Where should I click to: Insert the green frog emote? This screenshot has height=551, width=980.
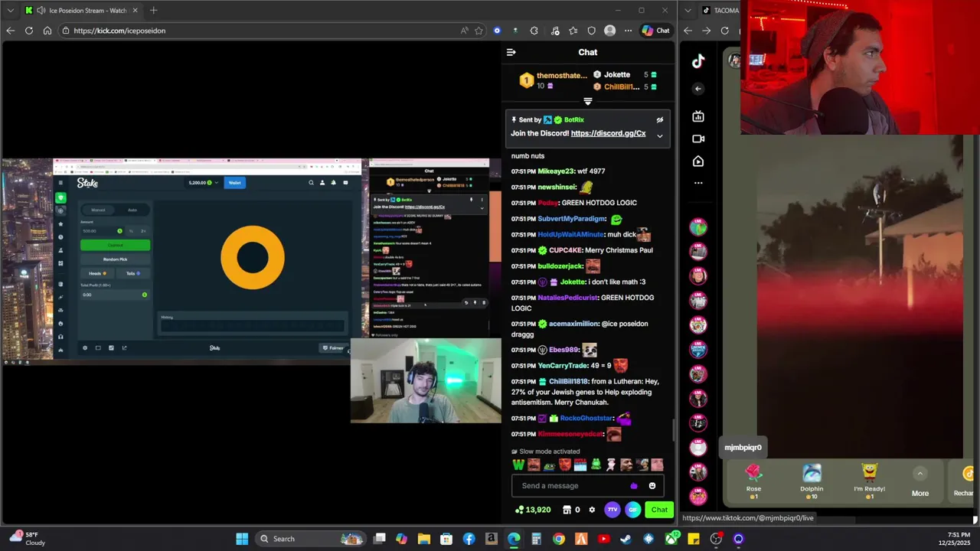596,465
